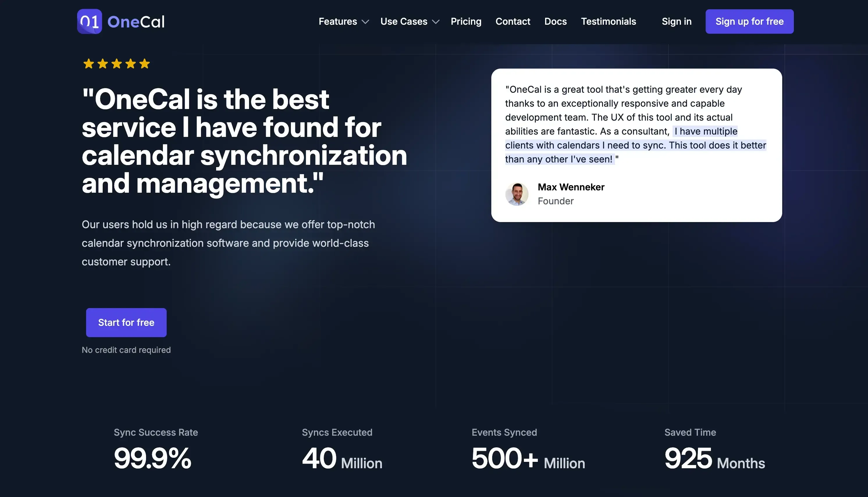This screenshot has height=497, width=868.
Task: Click the Start for free button
Action: point(126,322)
